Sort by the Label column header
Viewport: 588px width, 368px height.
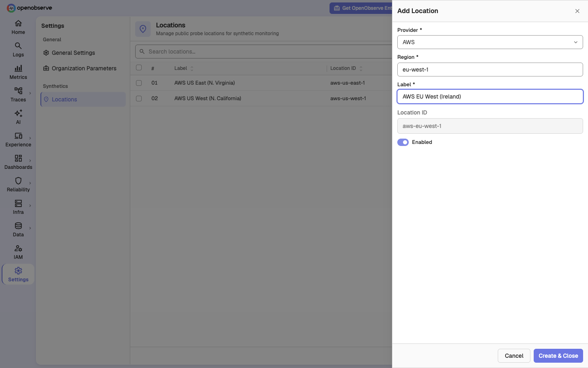point(184,68)
